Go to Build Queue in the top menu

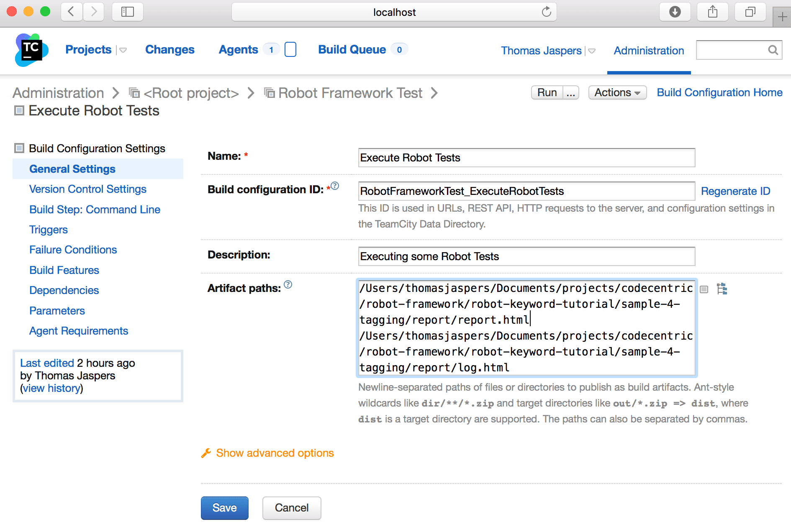352,50
